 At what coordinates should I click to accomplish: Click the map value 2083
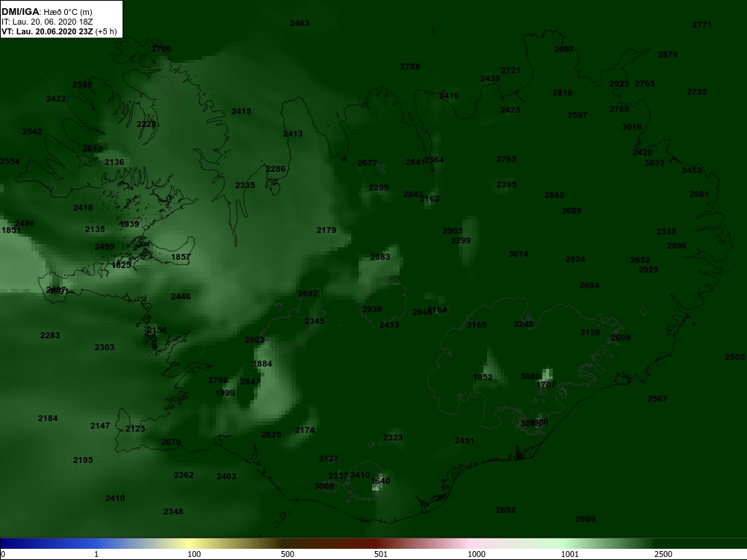(x=380, y=257)
